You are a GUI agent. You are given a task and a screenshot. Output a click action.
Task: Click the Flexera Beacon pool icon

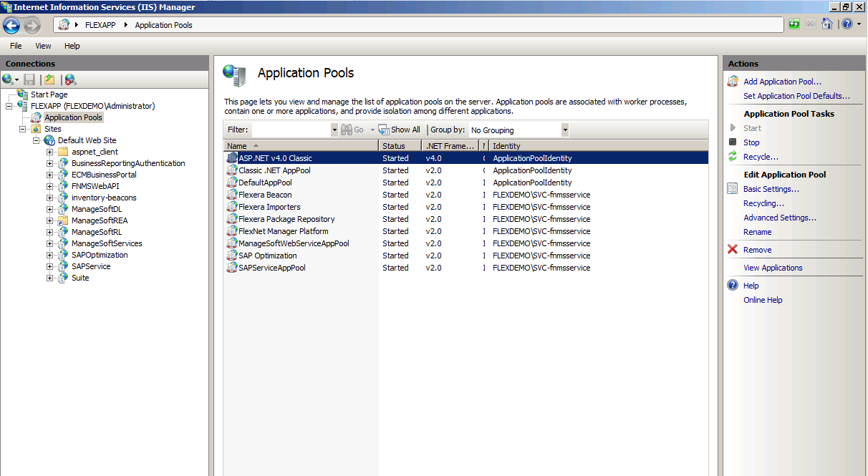(x=231, y=195)
